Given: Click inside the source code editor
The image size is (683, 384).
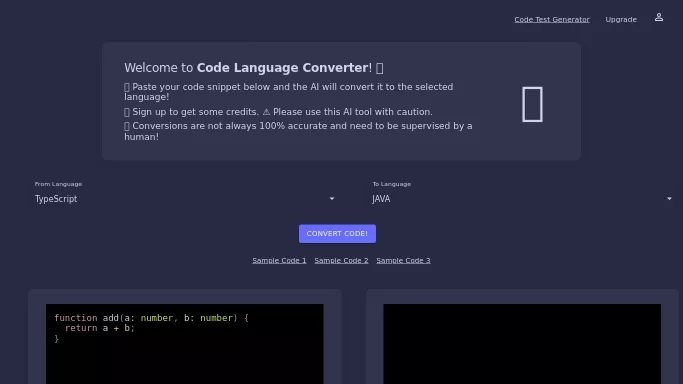Looking at the screenshot, I should pyautogui.click(x=185, y=344).
